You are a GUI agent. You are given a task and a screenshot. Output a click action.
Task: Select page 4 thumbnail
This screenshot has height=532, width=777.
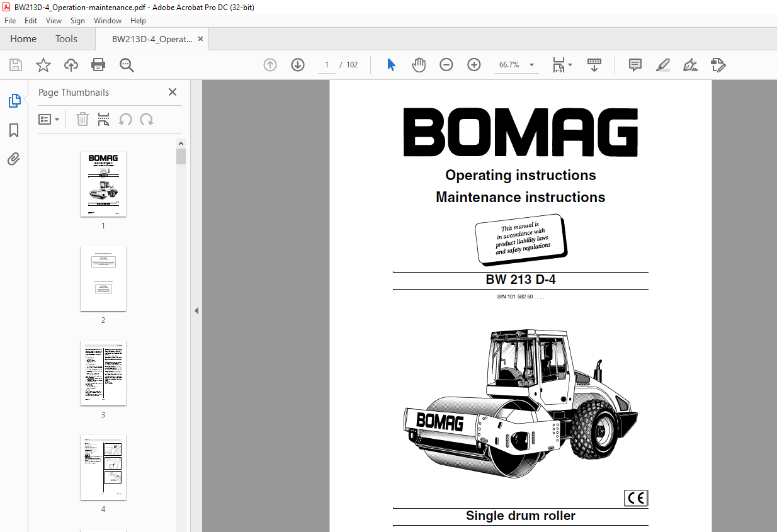coord(103,468)
